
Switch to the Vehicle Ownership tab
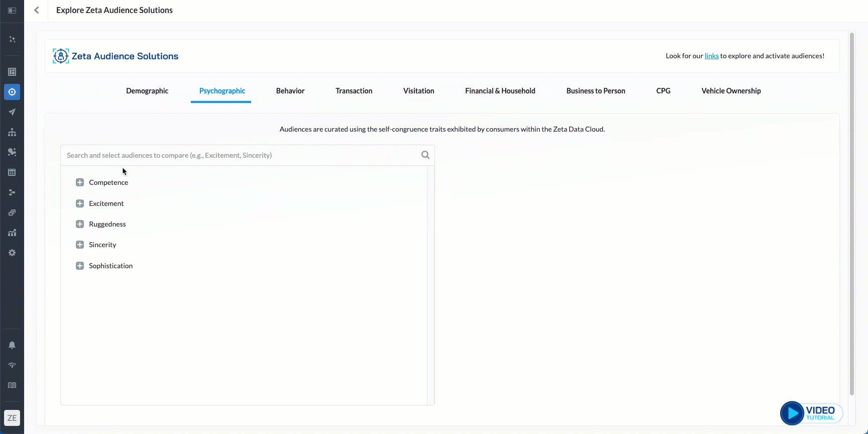coord(731,91)
